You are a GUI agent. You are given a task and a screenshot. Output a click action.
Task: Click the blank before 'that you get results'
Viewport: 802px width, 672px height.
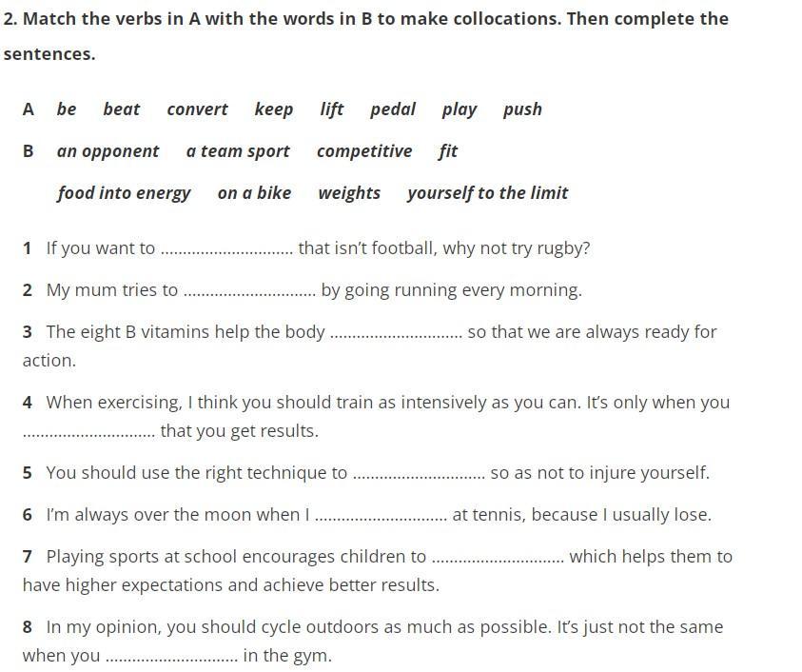[x=88, y=433]
